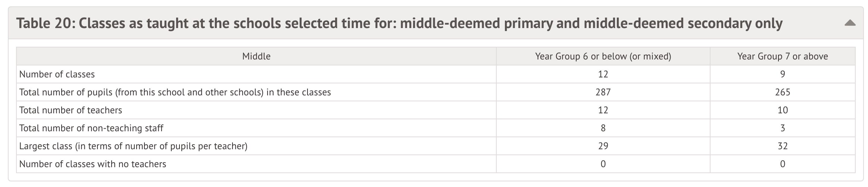The image size is (868, 187).
Task: Click teachers value 10 for Year Group 7
Action: (782, 110)
